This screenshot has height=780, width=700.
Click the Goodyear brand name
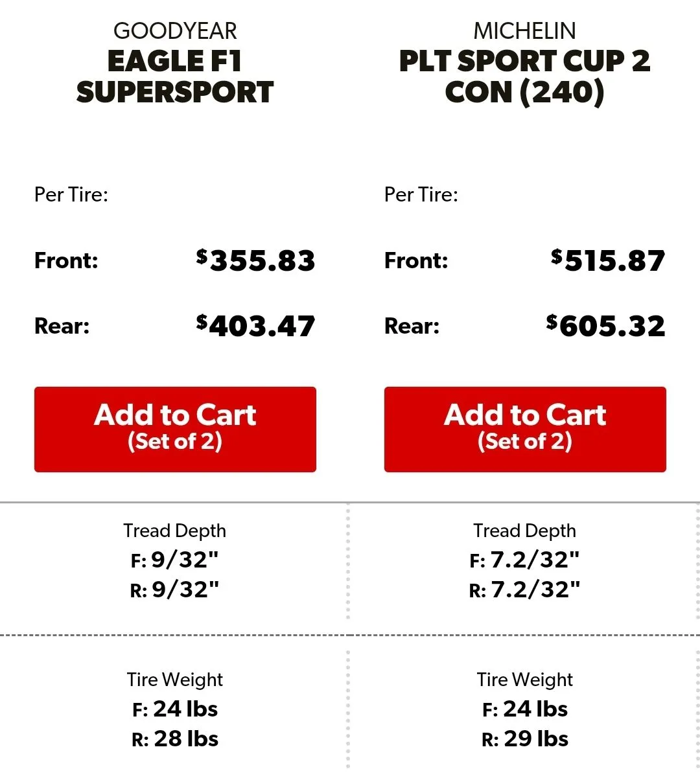175,30
